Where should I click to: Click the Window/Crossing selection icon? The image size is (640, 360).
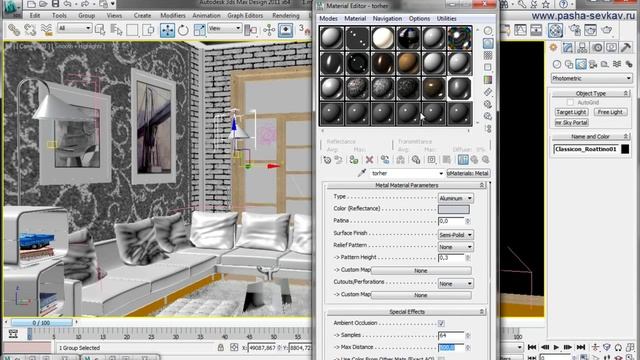click(x=149, y=30)
